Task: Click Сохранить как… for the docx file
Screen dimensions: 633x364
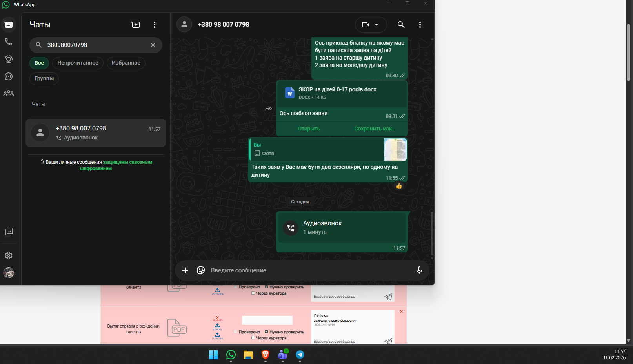Action: pos(375,129)
